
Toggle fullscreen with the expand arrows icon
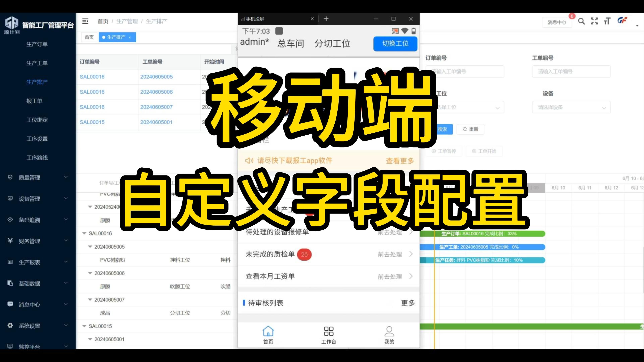(x=594, y=21)
